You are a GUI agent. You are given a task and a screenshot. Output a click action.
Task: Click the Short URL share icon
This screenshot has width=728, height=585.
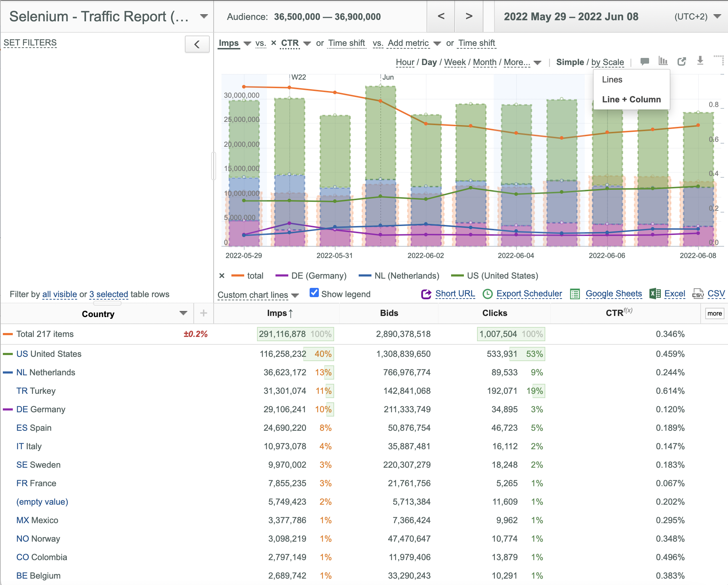426,294
